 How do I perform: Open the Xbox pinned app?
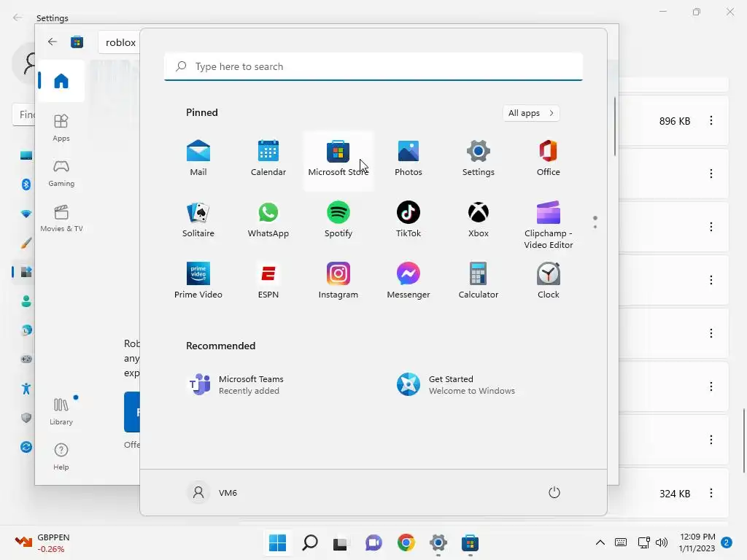[x=479, y=220]
